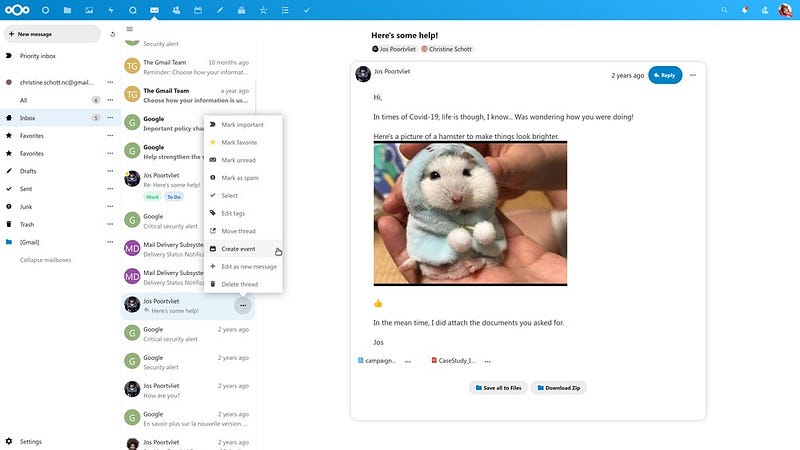Refresh mailbox with the reload icon

click(x=113, y=34)
